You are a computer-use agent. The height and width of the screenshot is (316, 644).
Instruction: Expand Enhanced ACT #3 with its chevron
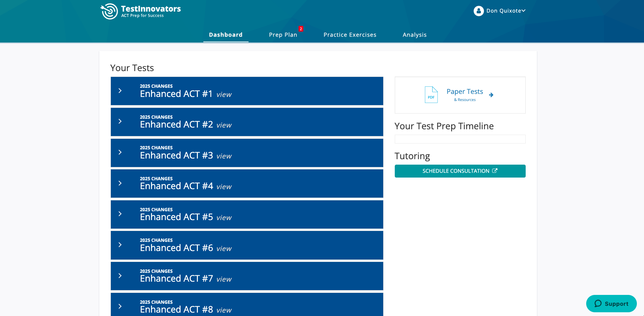click(120, 152)
